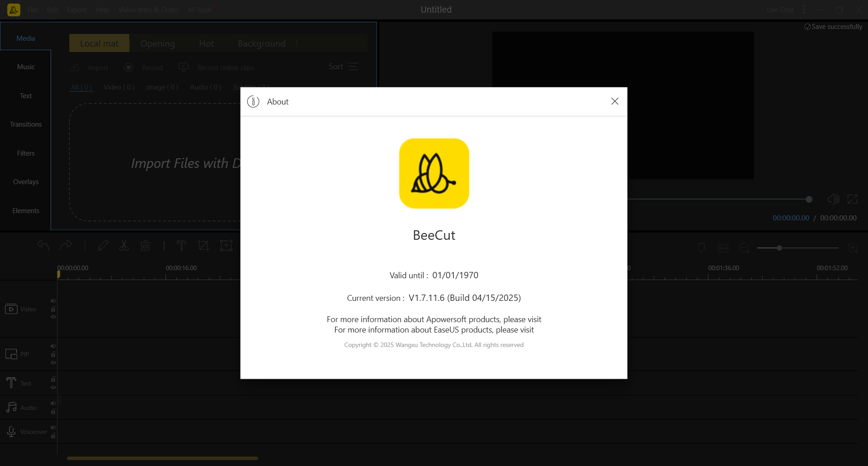This screenshot has height=466, width=868.
Task: Click the Voiceover microphone icon
Action: coord(11,432)
